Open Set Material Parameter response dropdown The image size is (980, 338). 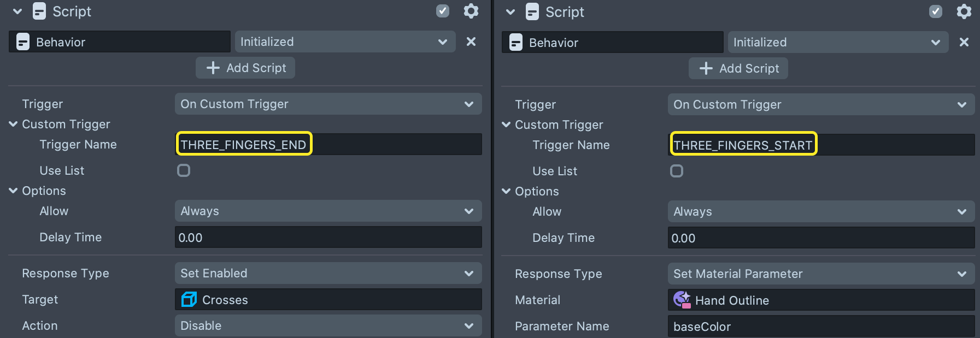pyautogui.click(x=820, y=274)
